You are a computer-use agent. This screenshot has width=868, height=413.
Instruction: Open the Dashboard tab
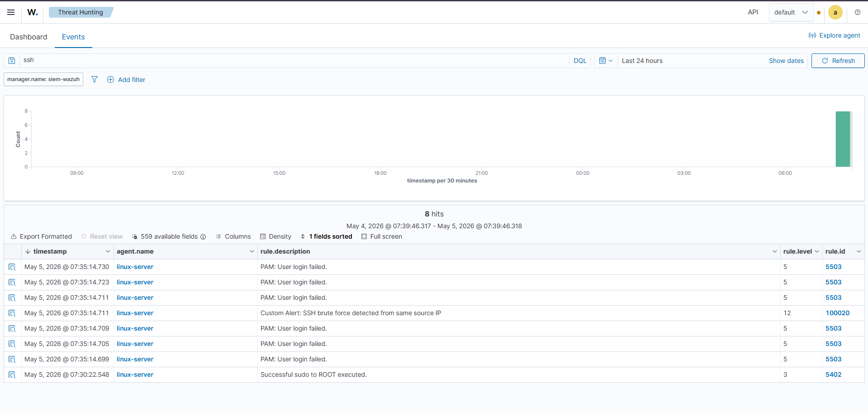tap(28, 37)
